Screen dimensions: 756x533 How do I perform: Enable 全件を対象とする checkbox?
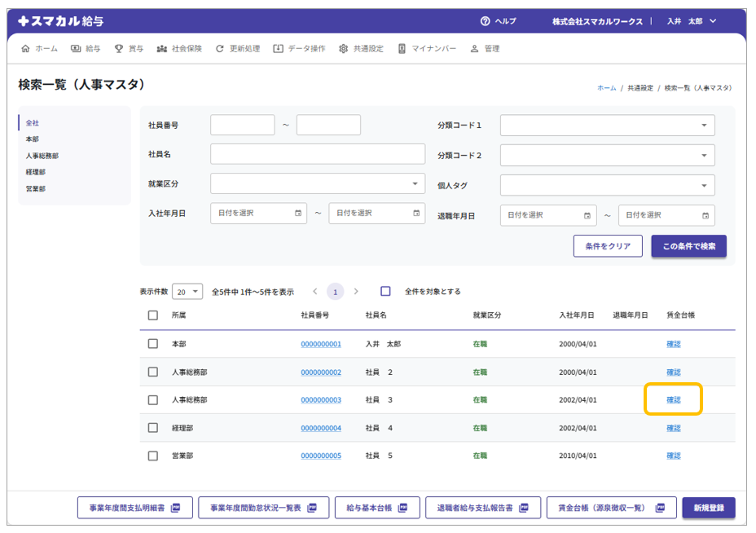pyautogui.click(x=386, y=292)
